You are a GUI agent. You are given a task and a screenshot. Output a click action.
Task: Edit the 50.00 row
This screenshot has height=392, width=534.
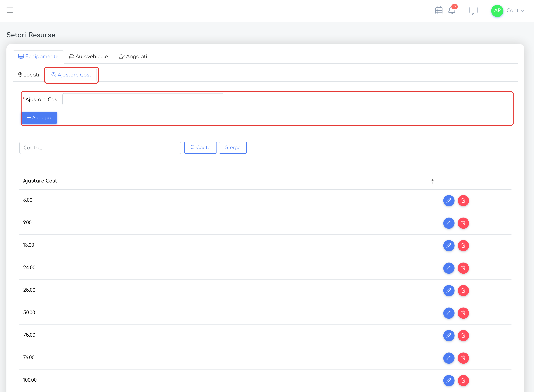(448, 313)
